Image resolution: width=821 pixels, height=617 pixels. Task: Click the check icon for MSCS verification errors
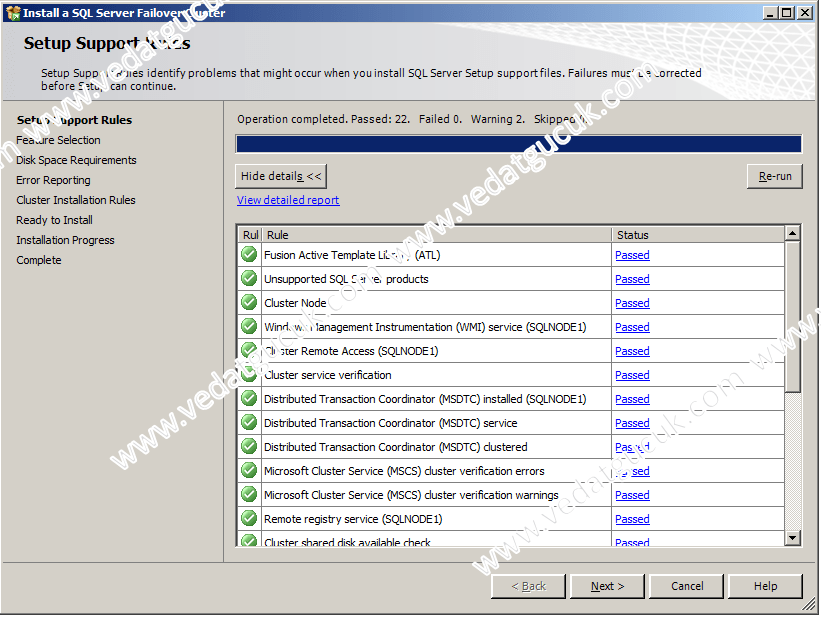pyautogui.click(x=249, y=471)
